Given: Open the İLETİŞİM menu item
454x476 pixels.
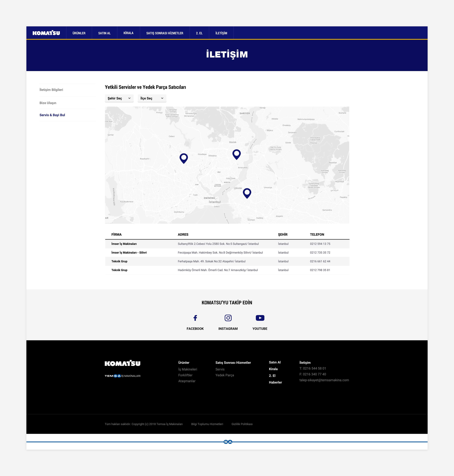Looking at the screenshot, I should (221, 33).
